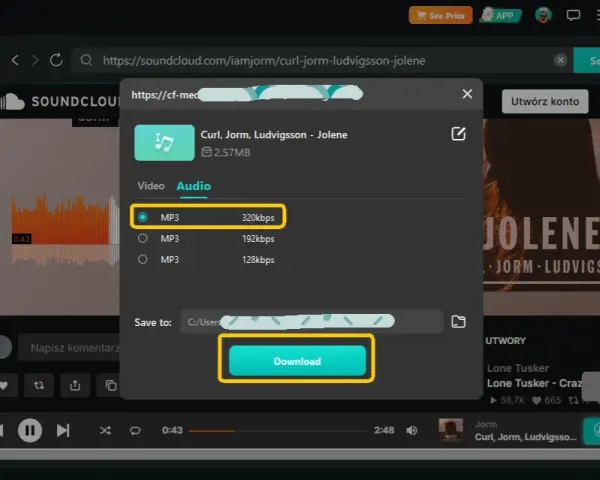Share the track with share icon

[75, 385]
